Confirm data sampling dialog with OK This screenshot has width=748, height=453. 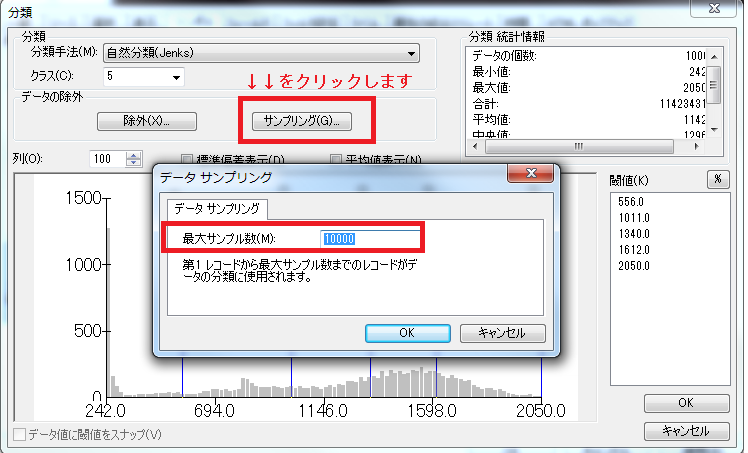407,333
